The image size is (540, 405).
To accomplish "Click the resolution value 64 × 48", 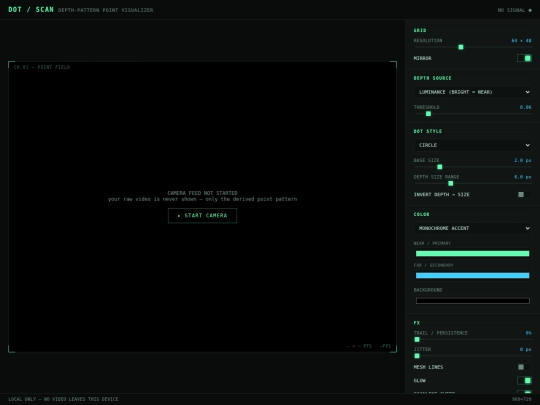I will point(521,41).
